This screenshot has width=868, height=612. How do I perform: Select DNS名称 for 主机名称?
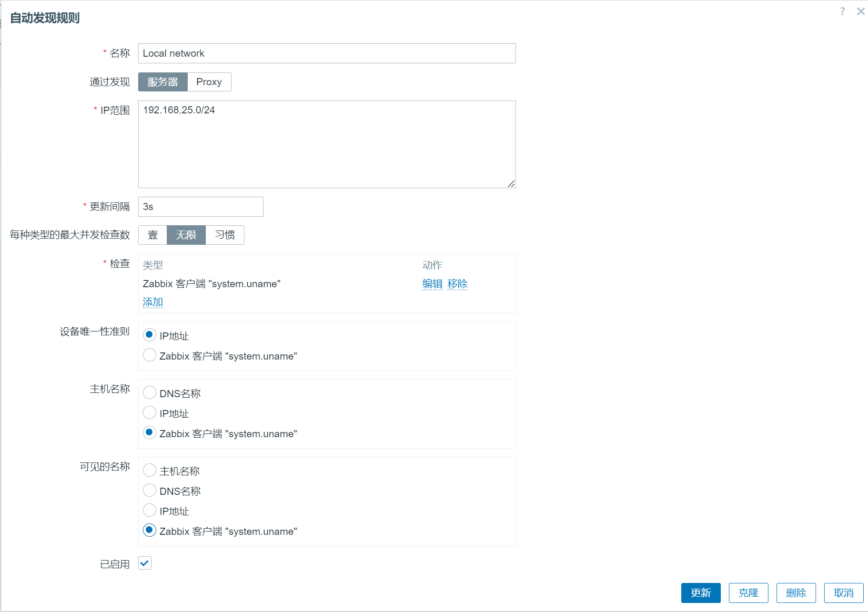[x=150, y=392]
